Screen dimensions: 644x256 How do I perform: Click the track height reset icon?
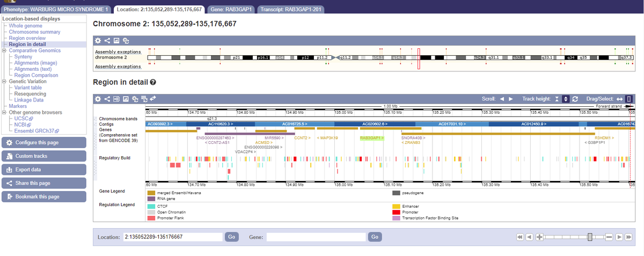(x=575, y=99)
